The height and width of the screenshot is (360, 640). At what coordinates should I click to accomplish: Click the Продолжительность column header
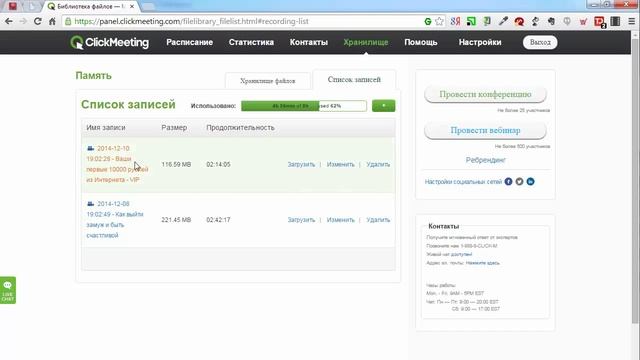click(x=240, y=127)
